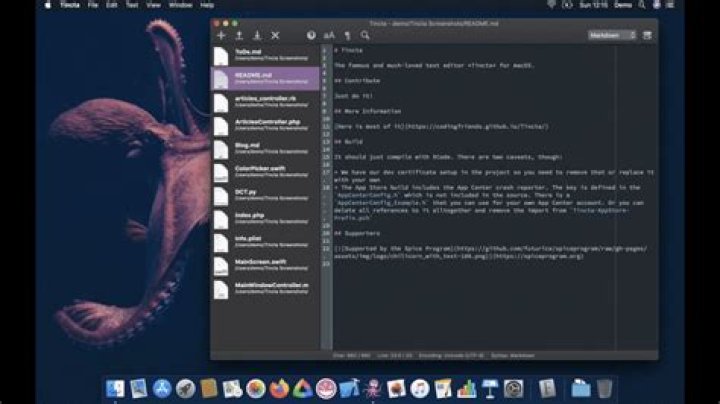Viewport: 720px width, 404px height.
Task: Open the blue folder stack in Dock
Action: tap(581, 388)
